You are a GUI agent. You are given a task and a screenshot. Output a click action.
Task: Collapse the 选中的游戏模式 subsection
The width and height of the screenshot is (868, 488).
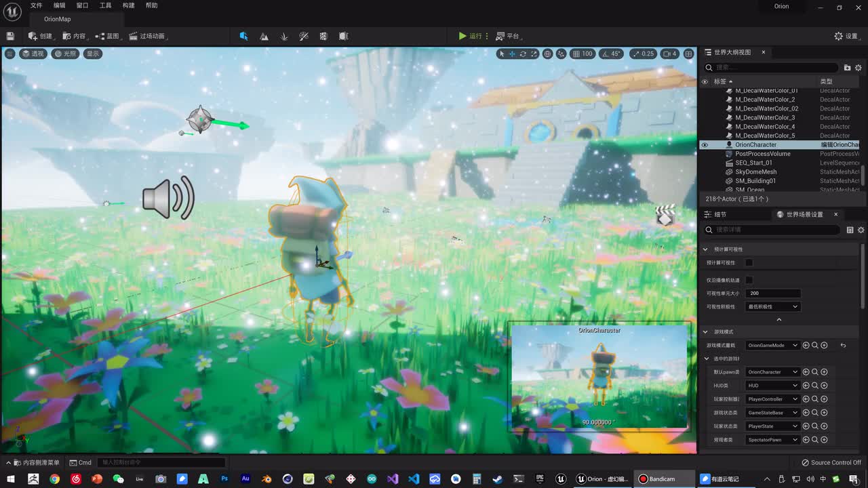click(707, 359)
